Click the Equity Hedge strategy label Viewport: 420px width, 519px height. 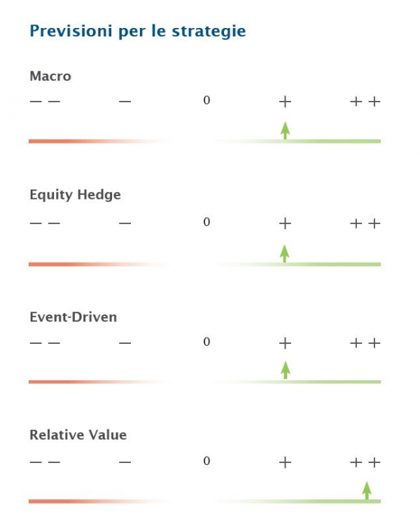pyautogui.click(x=76, y=195)
